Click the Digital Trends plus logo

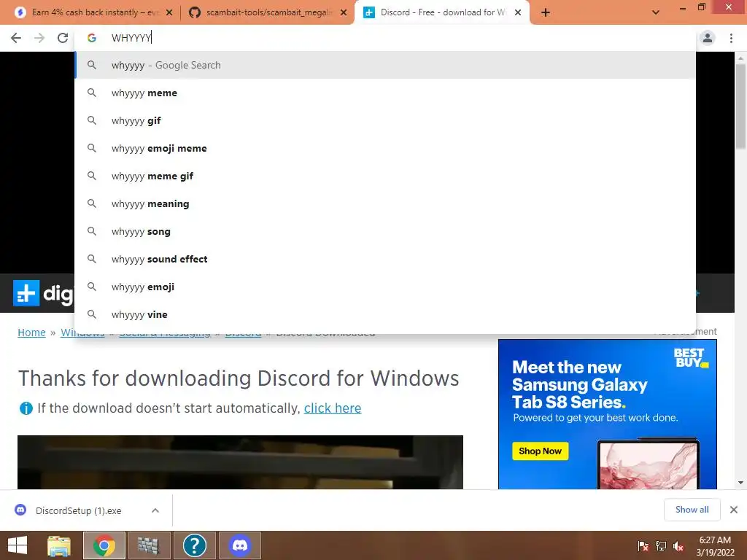pos(26,293)
